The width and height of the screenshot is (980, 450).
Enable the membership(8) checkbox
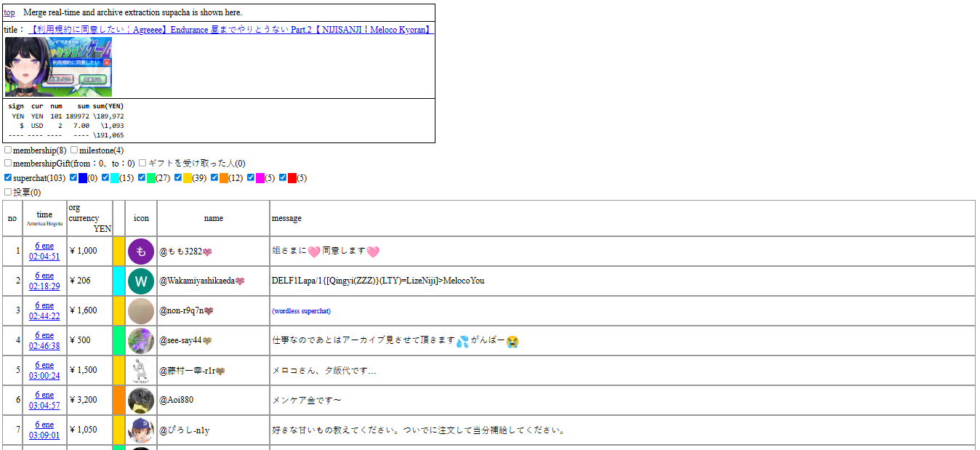pos(8,150)
